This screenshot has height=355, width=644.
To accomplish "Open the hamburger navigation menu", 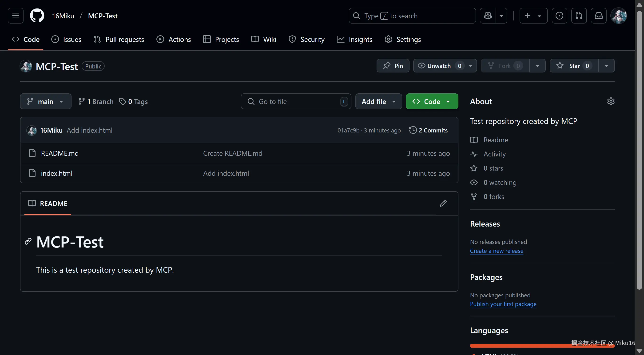I will 16,16.
